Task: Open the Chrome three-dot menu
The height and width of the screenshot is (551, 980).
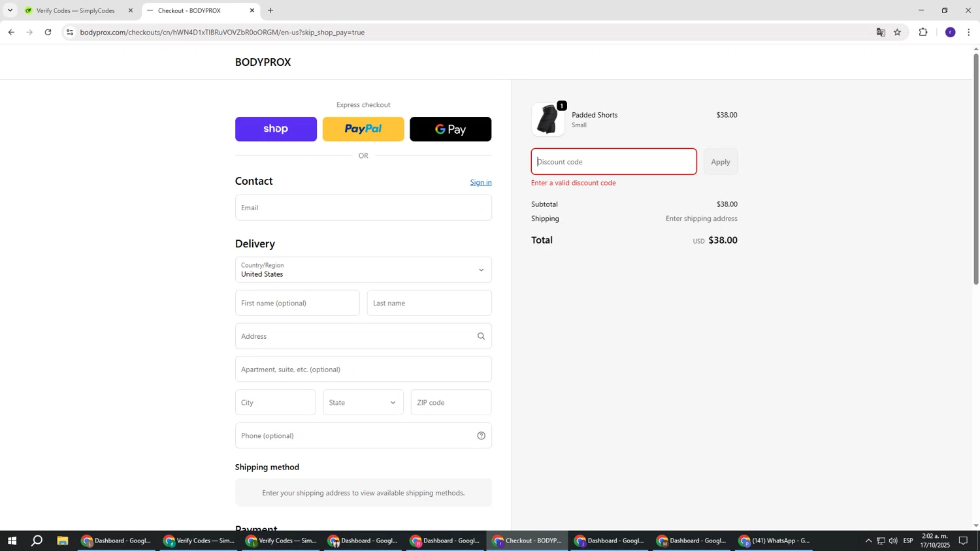Action: (x=969, y=32)
